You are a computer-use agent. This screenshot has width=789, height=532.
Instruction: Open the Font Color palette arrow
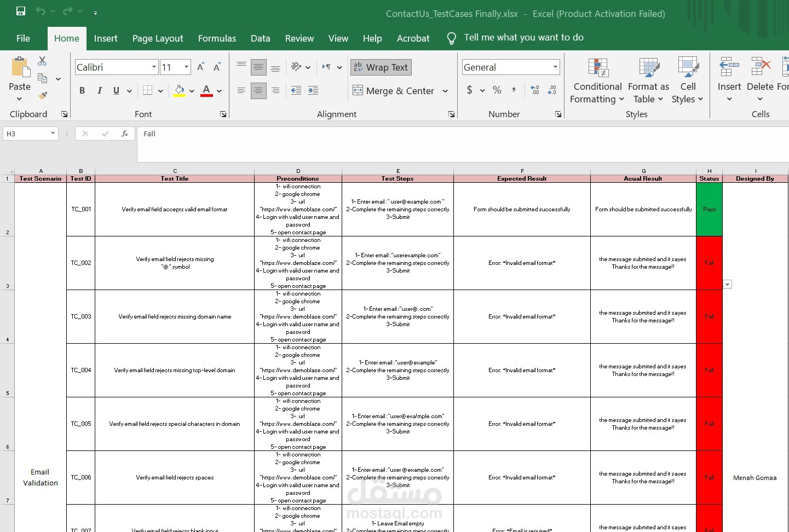point(219,91)
